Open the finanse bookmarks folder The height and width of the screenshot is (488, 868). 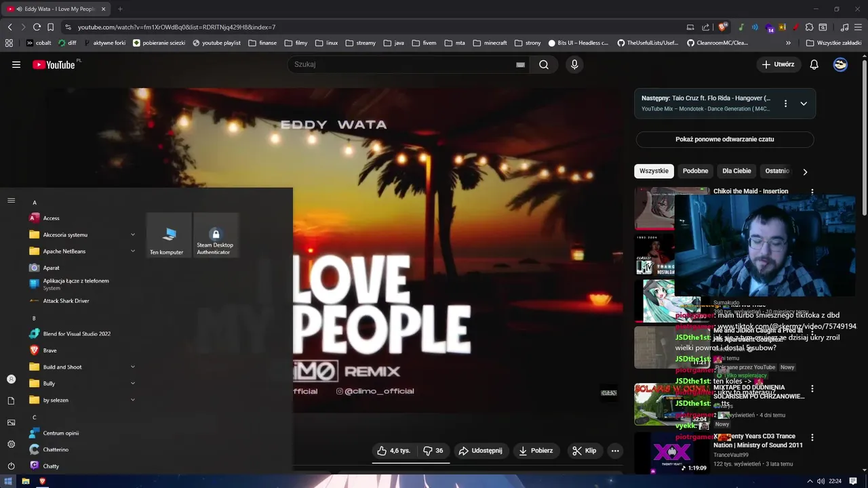click(262, 43)
